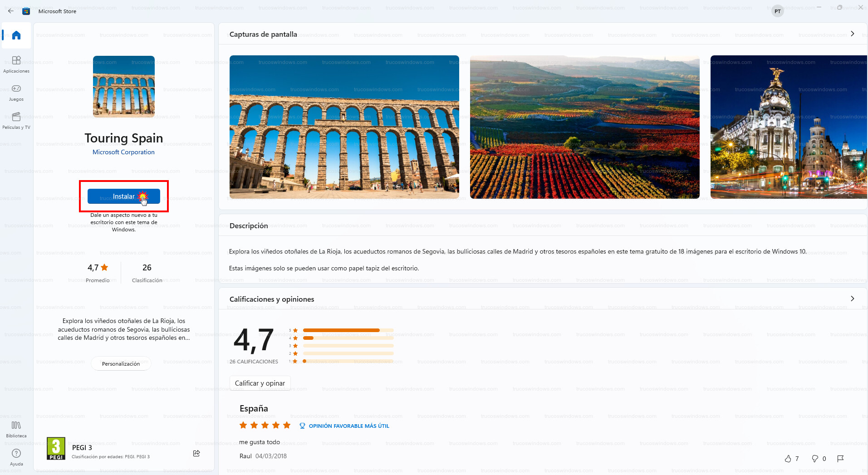Open Ayuda help icon
The image size is (868, 475).
click(16, 456)
